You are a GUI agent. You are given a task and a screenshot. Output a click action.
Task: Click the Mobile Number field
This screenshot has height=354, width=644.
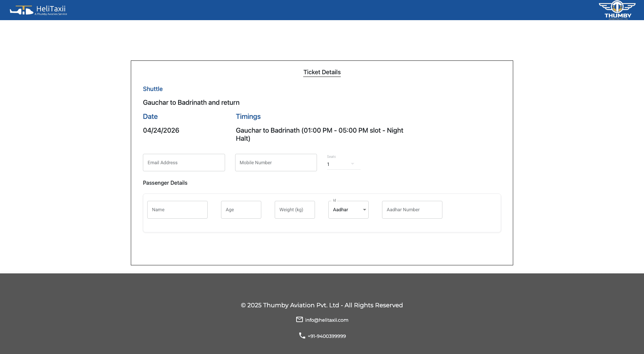[x=276, y=163]
